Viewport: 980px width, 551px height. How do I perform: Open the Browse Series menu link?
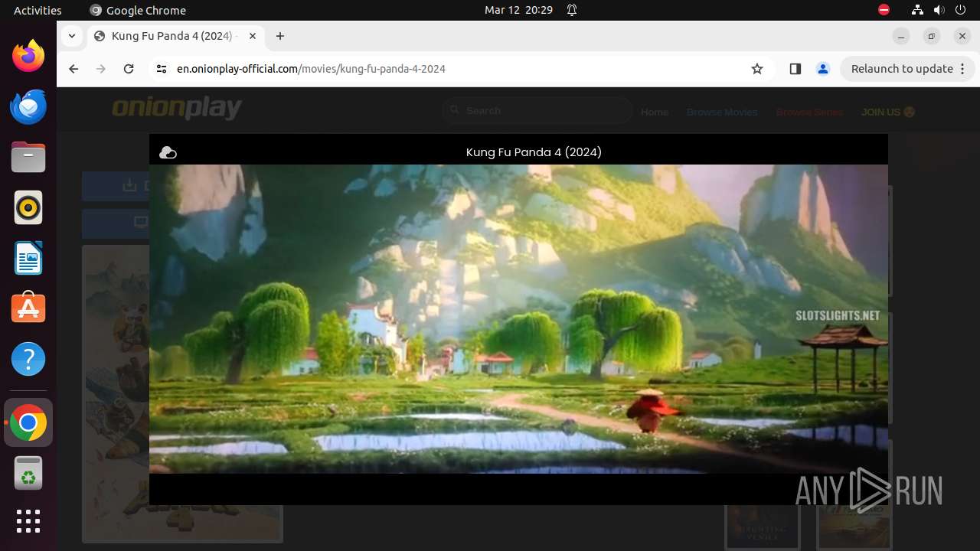coord(809,112)
